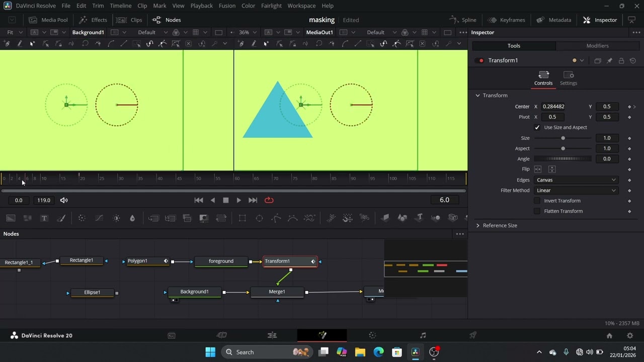The width and height of the screenshot is (644, 362).
Task: Pin the Transform1 inspector controls
Action: 609,61
